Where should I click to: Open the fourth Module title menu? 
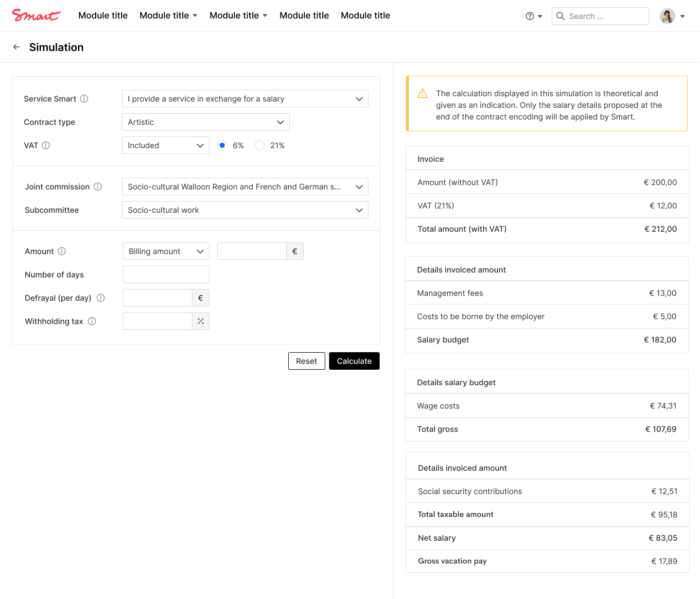click(x=304, y=16)
